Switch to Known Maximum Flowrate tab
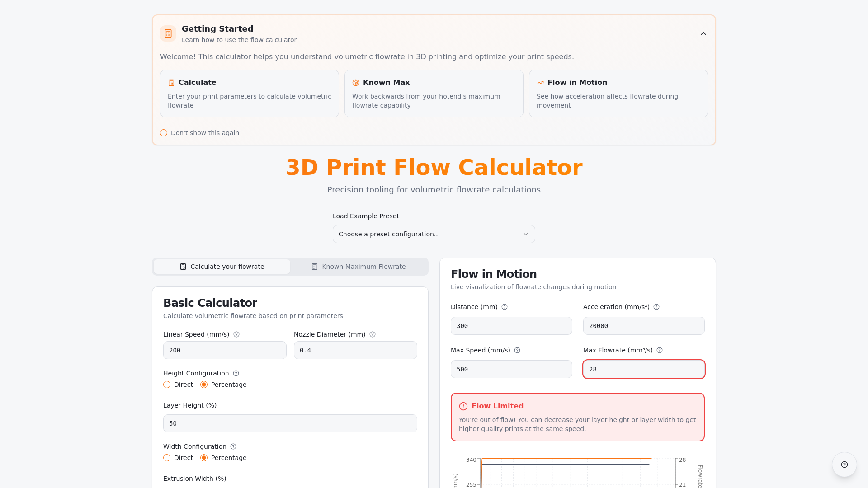 click(359, 267)
